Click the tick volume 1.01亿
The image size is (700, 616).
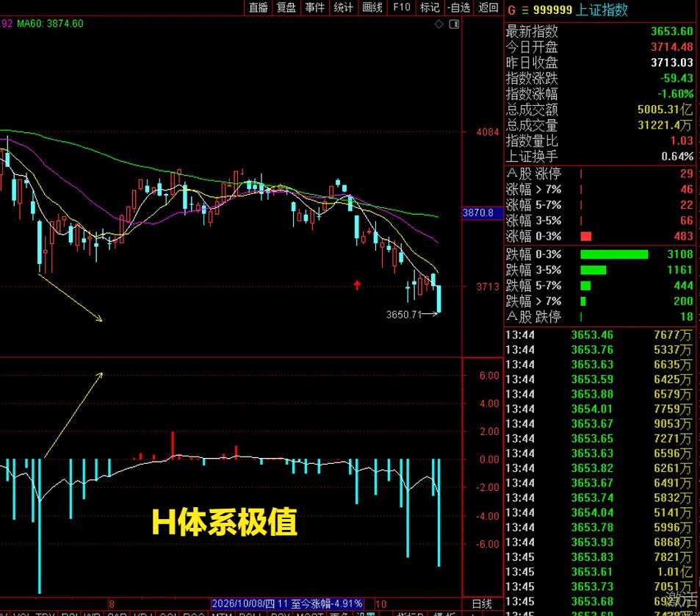674,572
